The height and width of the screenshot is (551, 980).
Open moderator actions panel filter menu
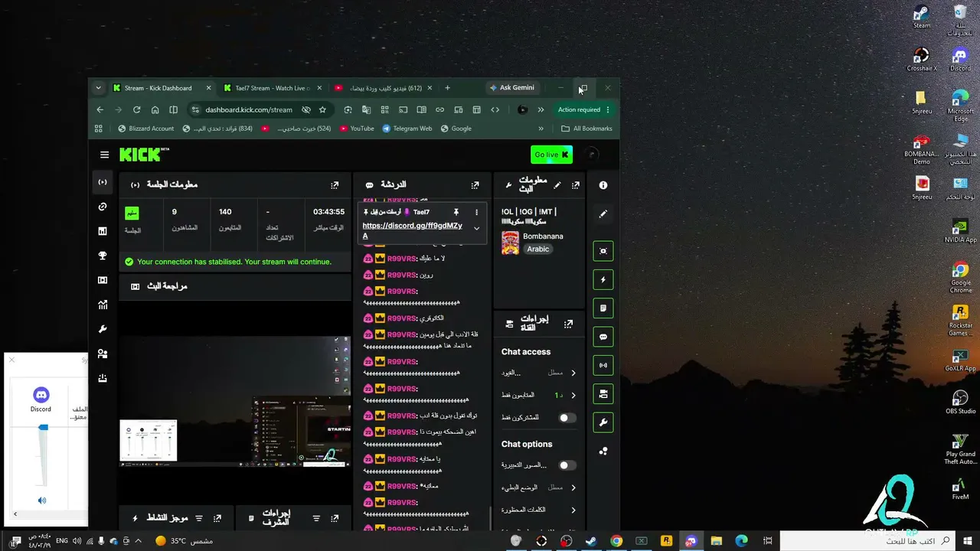[316, 518]
